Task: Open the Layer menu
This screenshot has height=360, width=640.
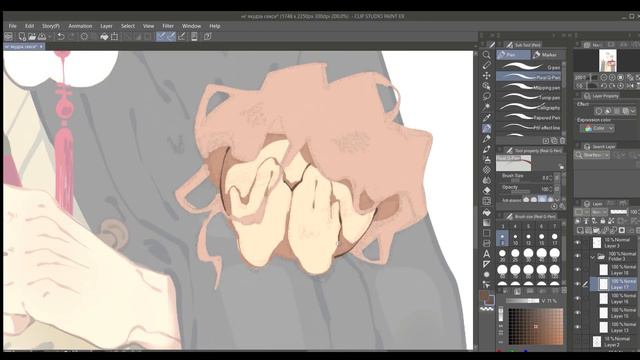Action: tap(106, 26)
